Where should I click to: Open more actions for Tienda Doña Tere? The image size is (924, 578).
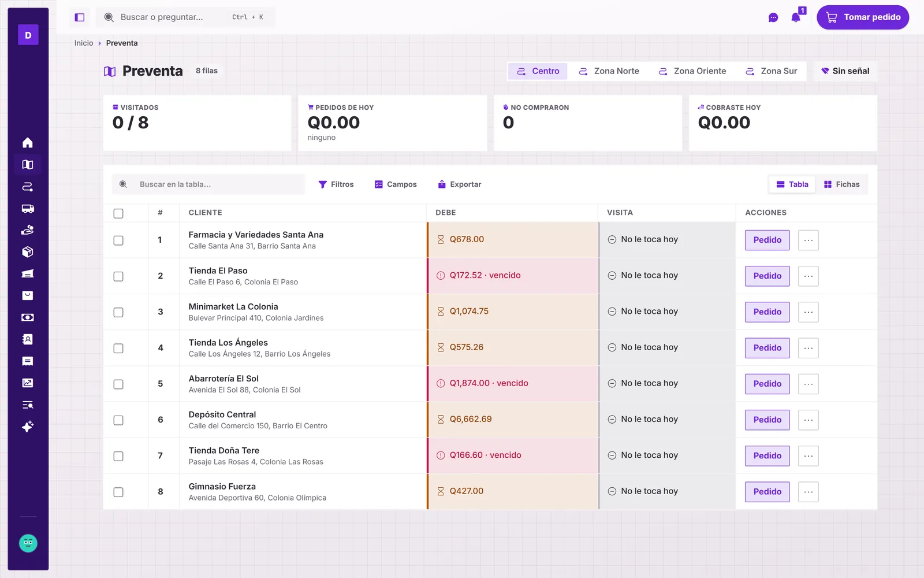(808, 455)
